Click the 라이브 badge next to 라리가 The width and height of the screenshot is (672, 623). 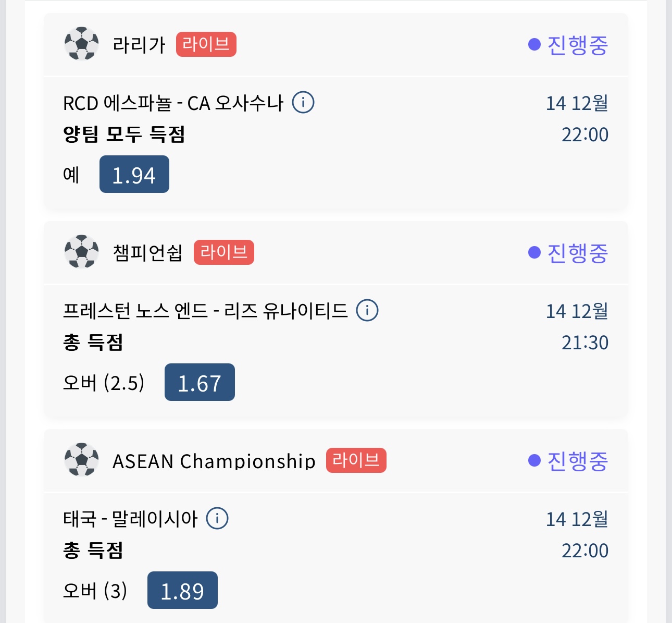coord(206,44)
